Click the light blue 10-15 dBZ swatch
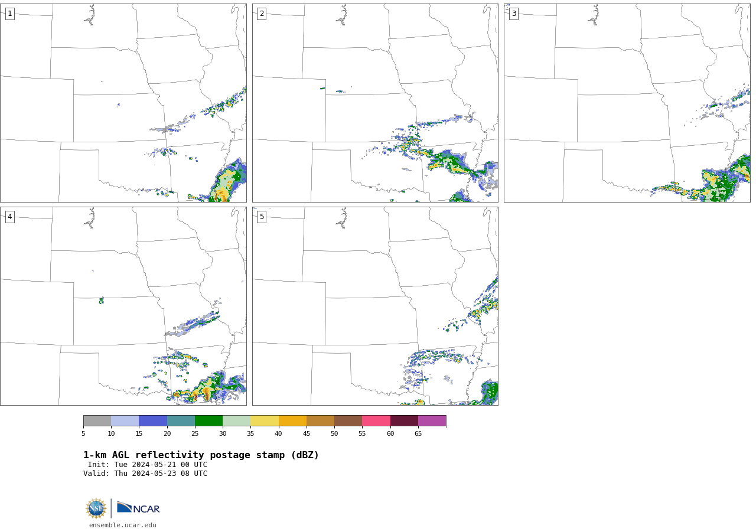Screen dimensions: 756x532 [125, 421]
